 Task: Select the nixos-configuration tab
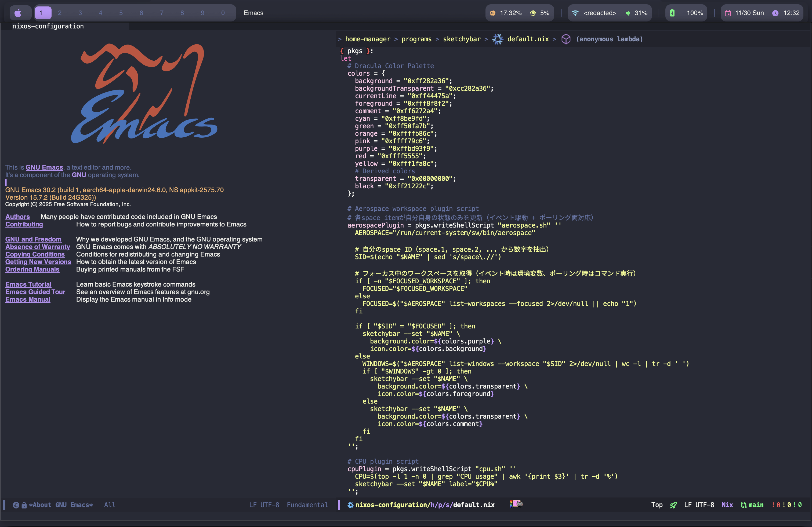[x=48, y=26]
